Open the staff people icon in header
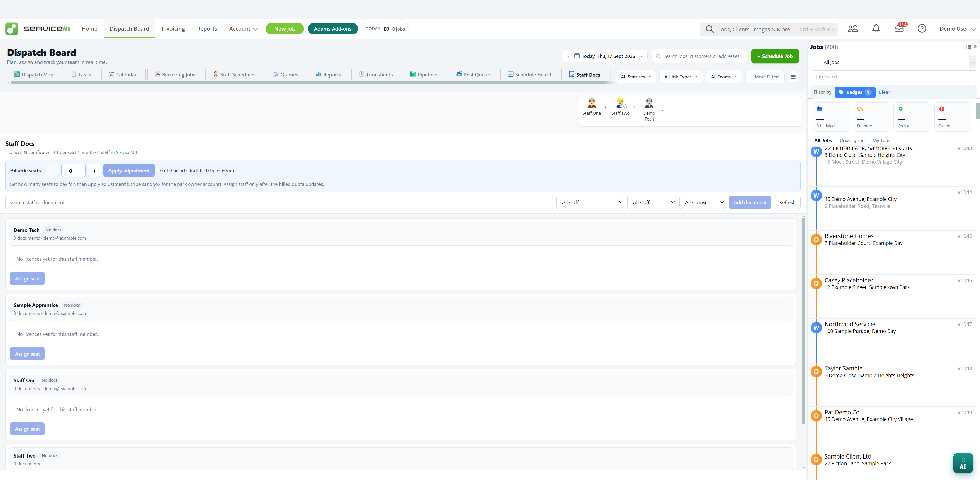The height and width of the screenshot is (480, 980). point(853,29)
